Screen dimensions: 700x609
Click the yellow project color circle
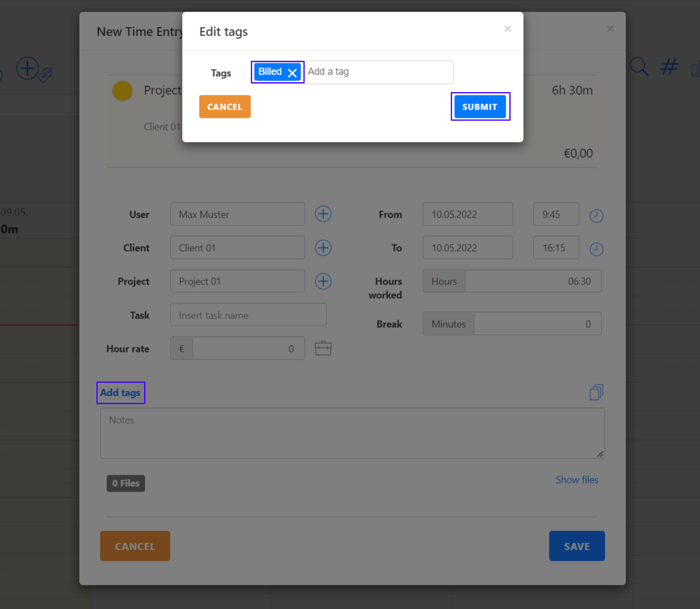(x=123, y=91)
